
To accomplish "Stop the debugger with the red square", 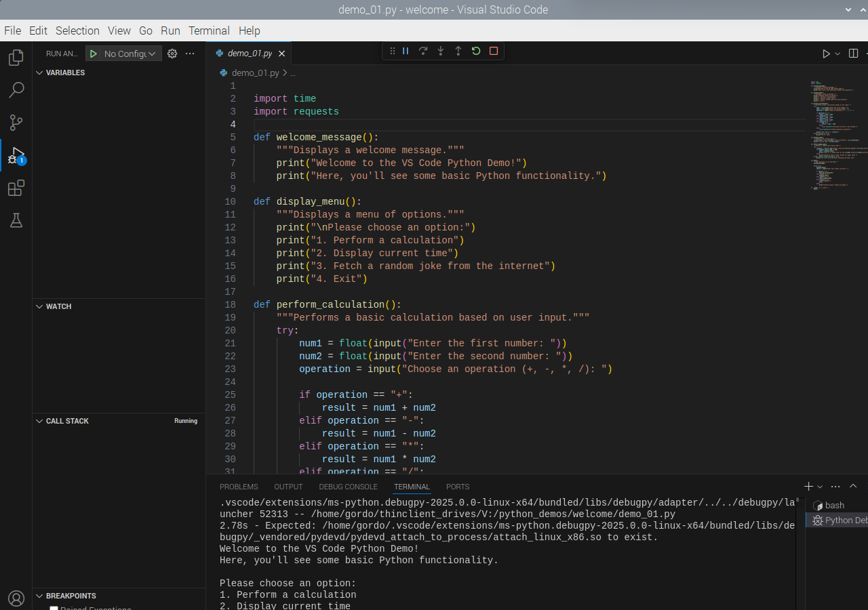I will pyautogui.click(x=493, y=51).
